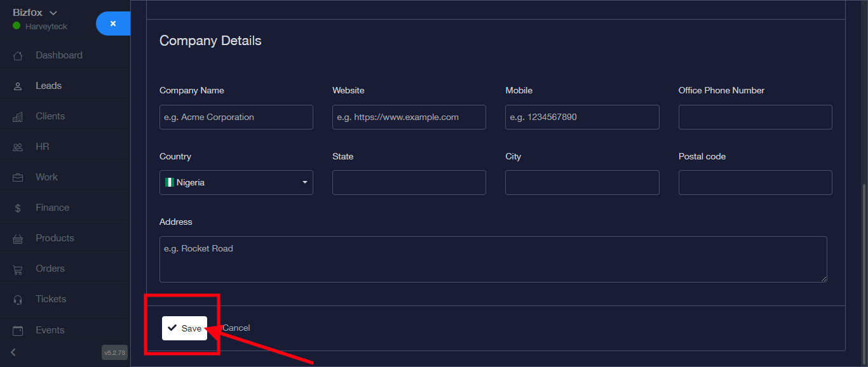Click the Clients building icon
The height and width of the screenshot is (367, 868).
coord(18,117)
